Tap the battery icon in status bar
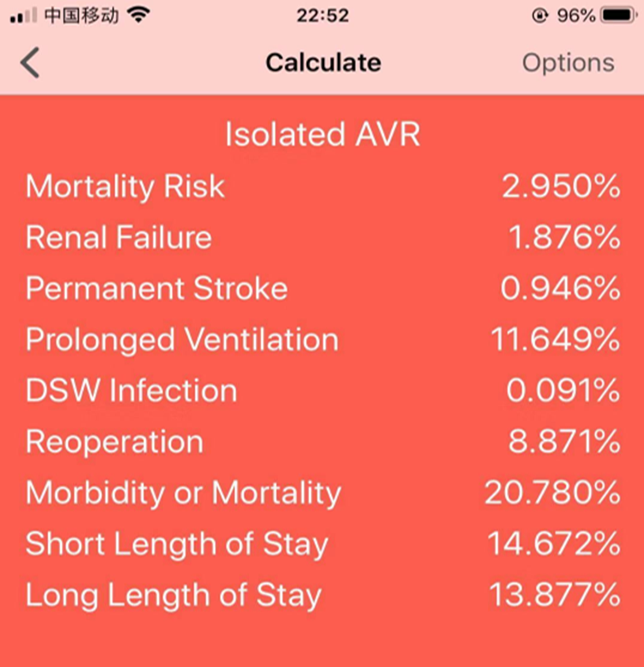 click(x=619, y=16)
